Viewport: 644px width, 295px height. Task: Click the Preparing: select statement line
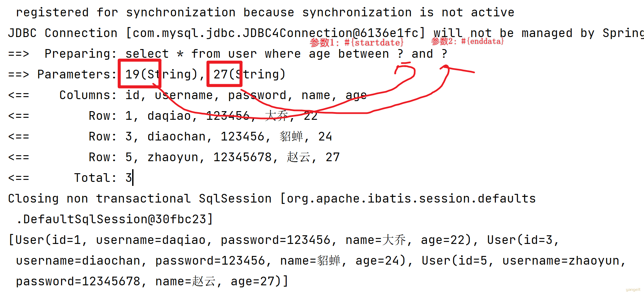[228, 54]
